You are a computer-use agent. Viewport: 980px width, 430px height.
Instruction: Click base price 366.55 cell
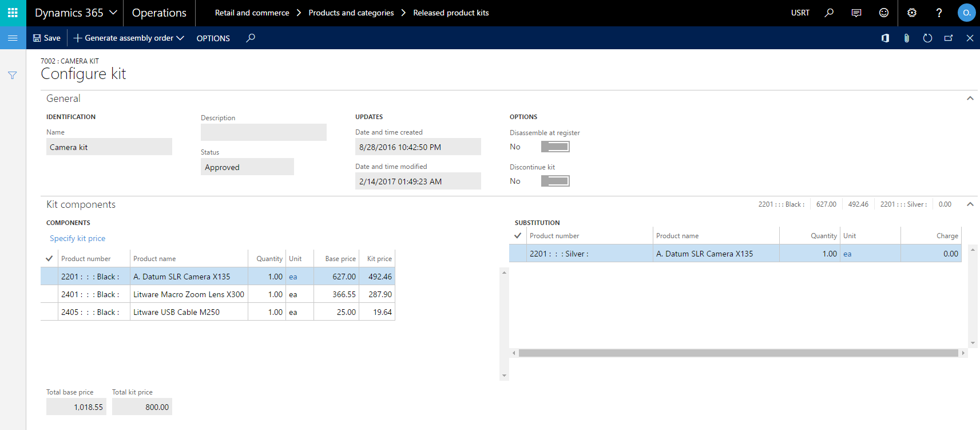336,294
